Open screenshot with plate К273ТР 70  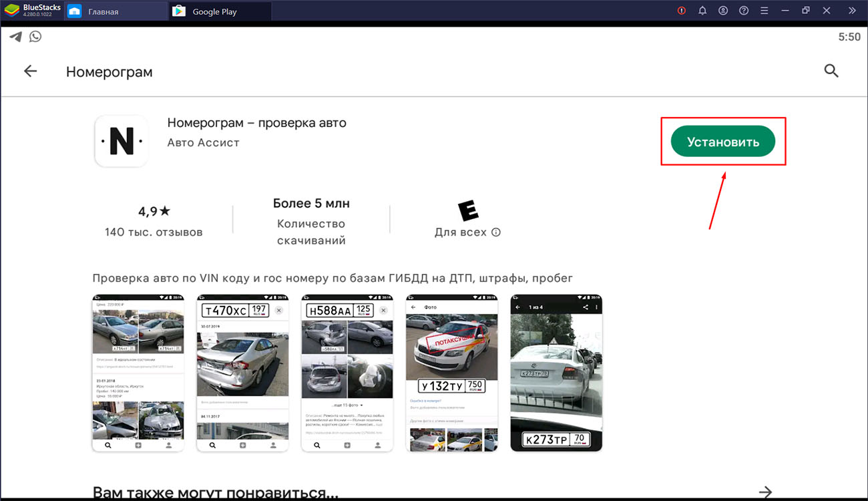(x=556, y=373)
